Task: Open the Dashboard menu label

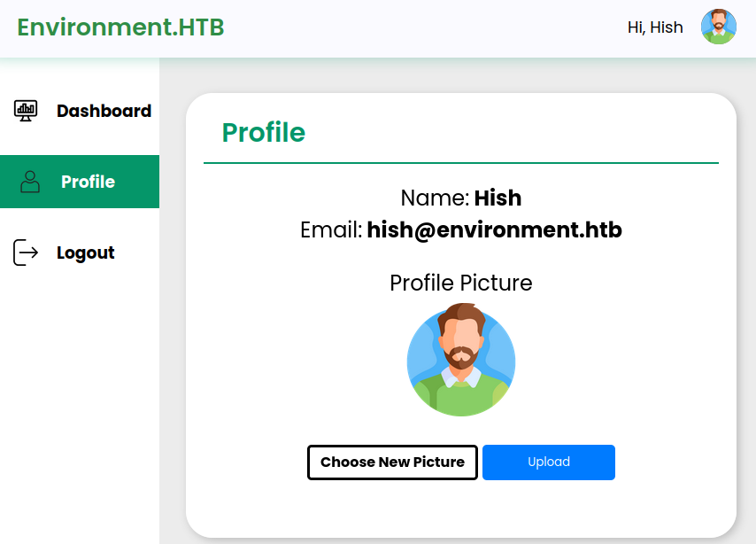Action: 104,111
